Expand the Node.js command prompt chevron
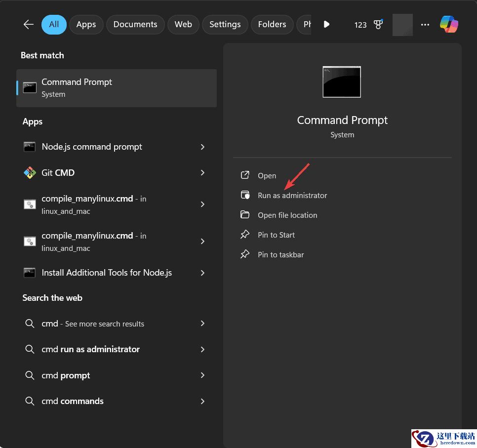Viewport: 477px width, 448px height. pos(202,147)
